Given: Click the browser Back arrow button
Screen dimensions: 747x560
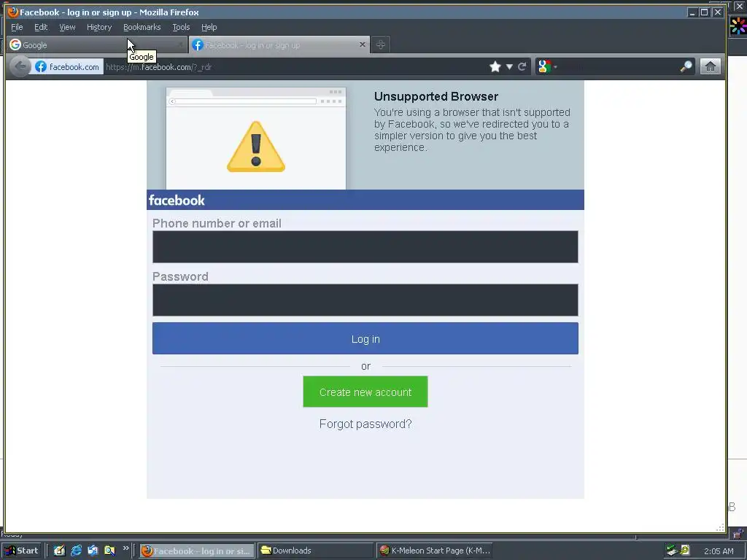Looking at the screenshot, I should pos(20,66).
